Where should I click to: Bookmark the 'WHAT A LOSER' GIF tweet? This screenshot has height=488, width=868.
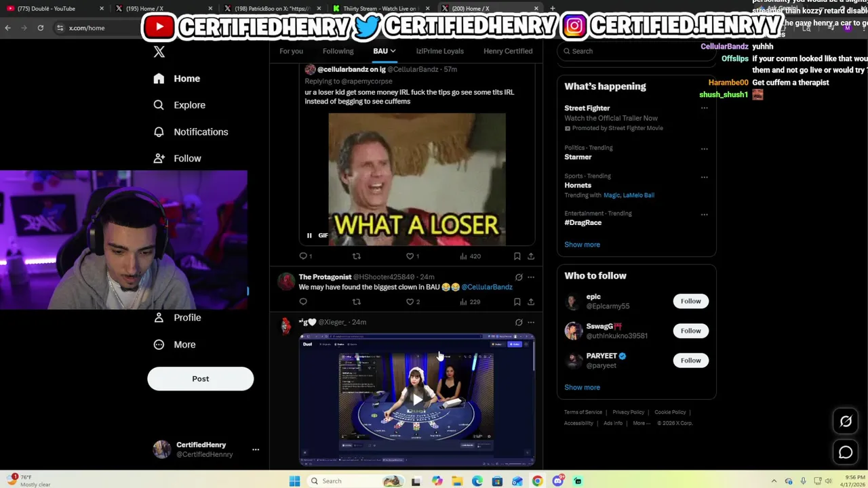coord(517,256)
